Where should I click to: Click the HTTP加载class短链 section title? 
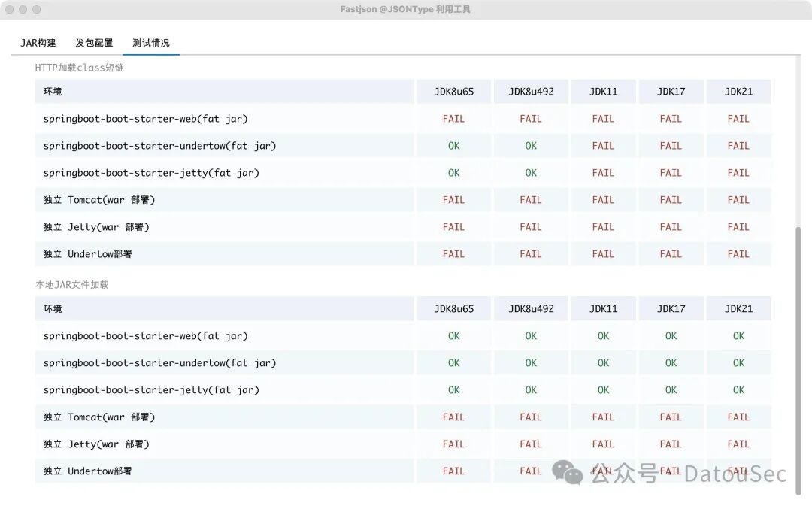(79, 68)
